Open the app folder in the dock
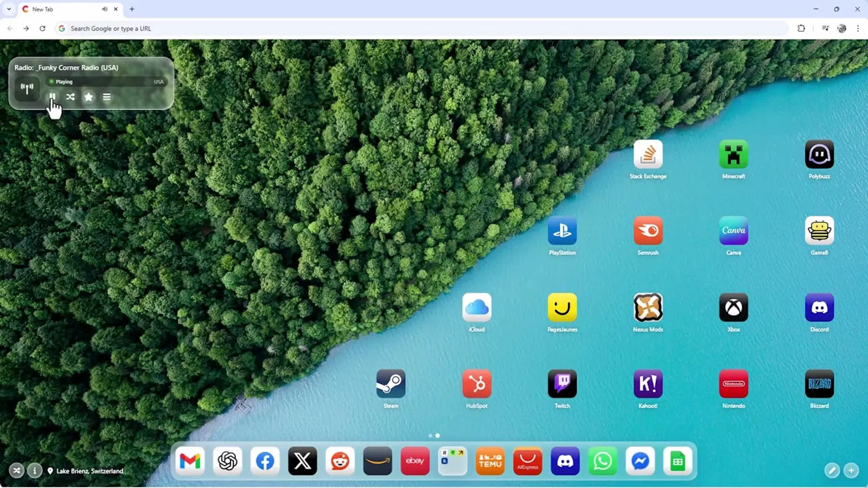868x488 pixels. tap(452, 461)
